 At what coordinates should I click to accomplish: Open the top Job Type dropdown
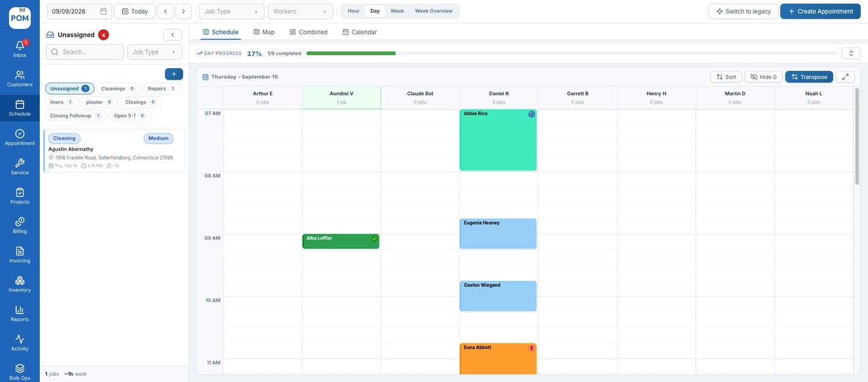click(x=231, y=11)
